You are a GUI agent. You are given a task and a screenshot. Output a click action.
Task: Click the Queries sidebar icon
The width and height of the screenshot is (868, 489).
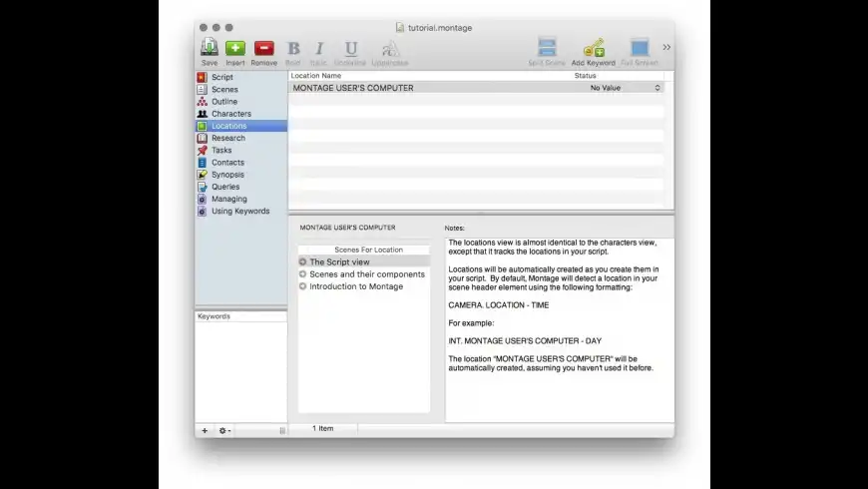point(203,187)
